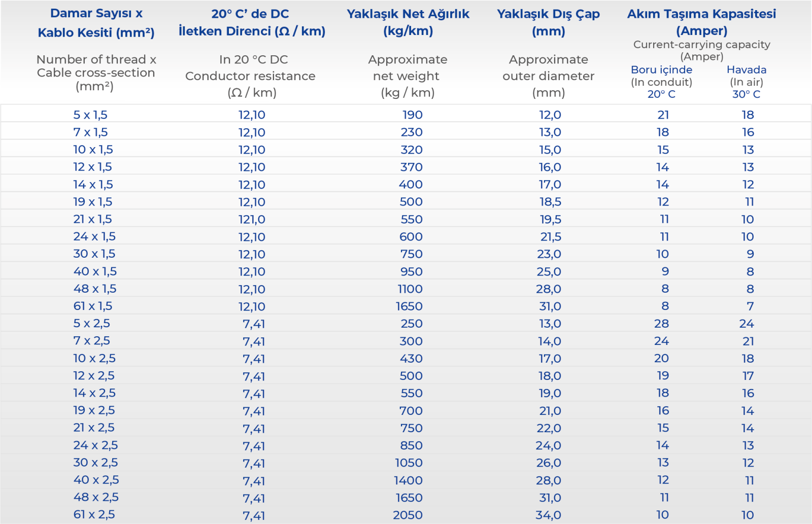Select the '14 x 2,5' row label
Viewport: 812px width, 524px height.
[94, 393]
